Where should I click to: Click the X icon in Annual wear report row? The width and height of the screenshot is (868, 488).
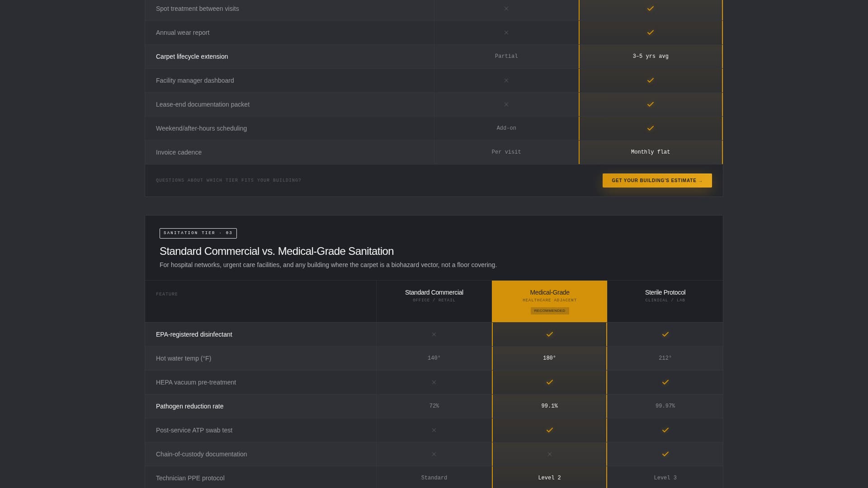[506, 33]
